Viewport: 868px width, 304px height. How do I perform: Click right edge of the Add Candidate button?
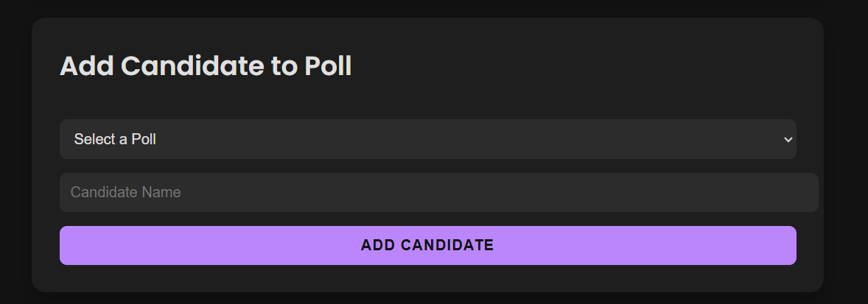(x=787, y=245)
